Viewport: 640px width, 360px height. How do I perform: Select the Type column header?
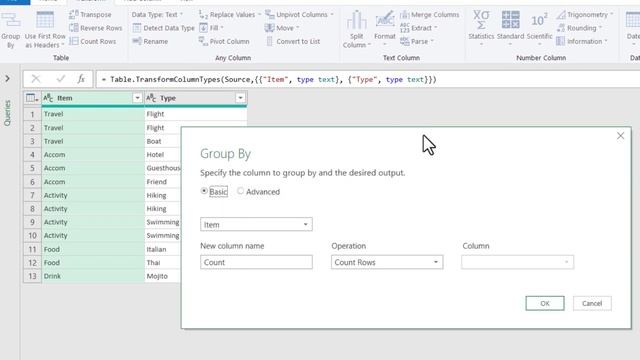(x=196, y=98)
